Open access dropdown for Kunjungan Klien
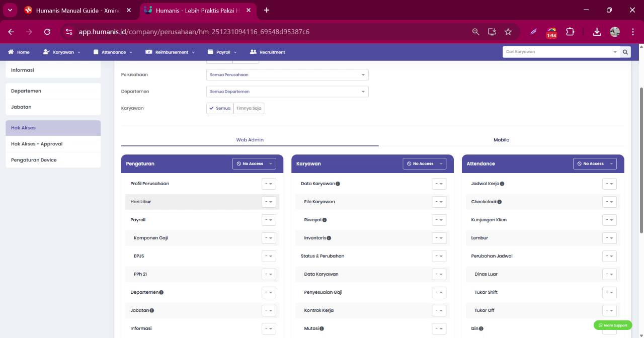The image size is (644, 338). tap(609, 220)
